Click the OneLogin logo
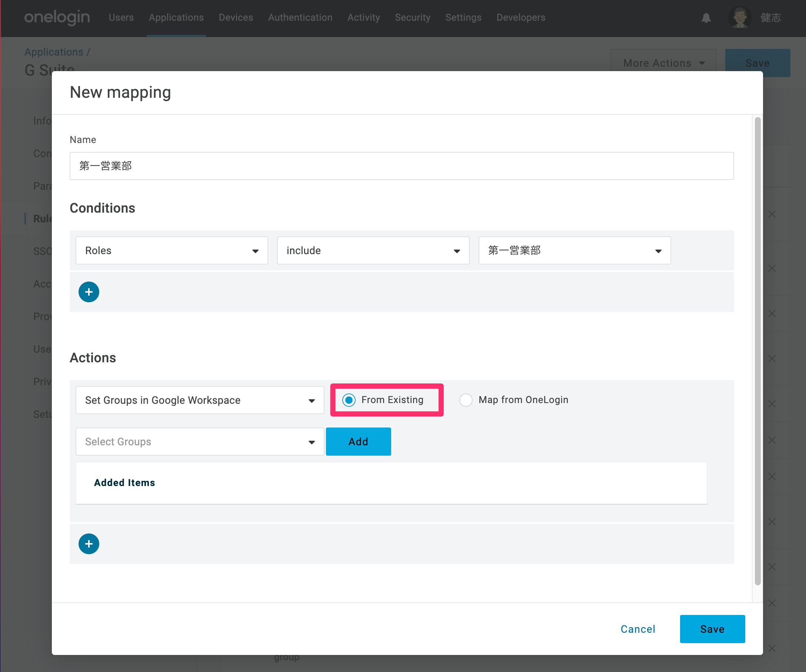The image size is (806, 672). tap(57, 18)
